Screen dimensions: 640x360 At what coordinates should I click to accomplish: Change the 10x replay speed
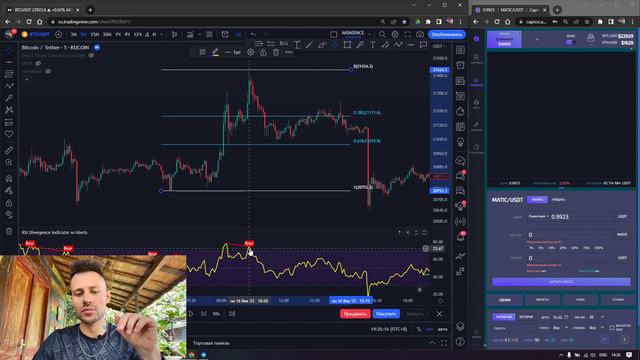216,314
